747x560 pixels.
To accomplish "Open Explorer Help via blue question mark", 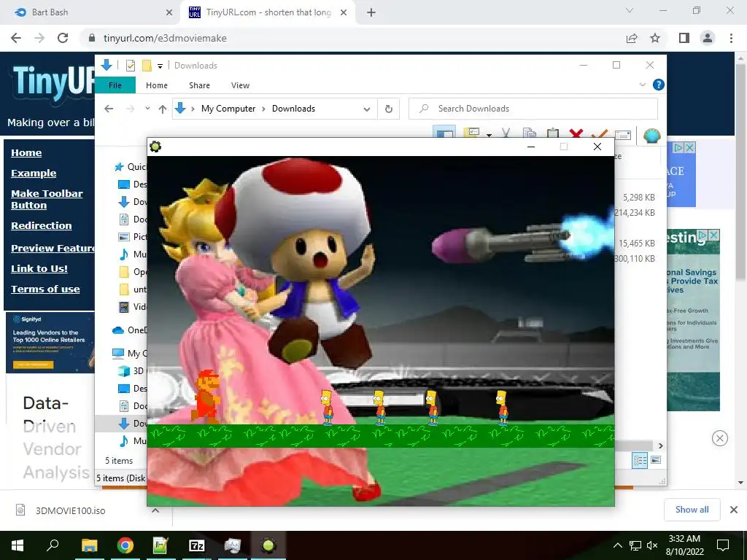I will [x=659, y=85].
